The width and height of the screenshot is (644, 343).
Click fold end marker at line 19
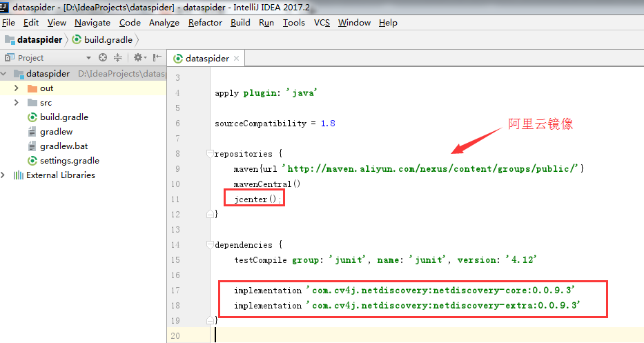[x=210, y=320]
